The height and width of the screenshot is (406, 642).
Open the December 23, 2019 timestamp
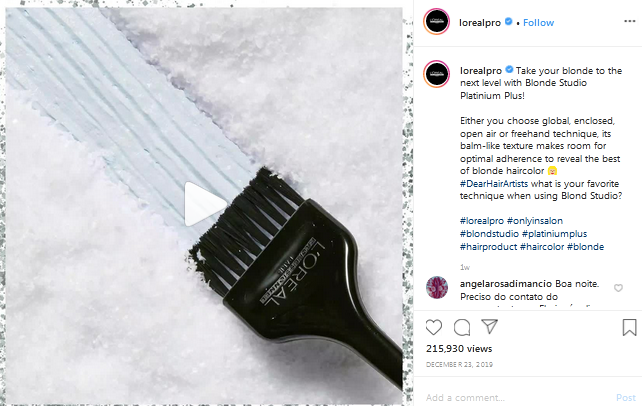(x=459, y=364)
